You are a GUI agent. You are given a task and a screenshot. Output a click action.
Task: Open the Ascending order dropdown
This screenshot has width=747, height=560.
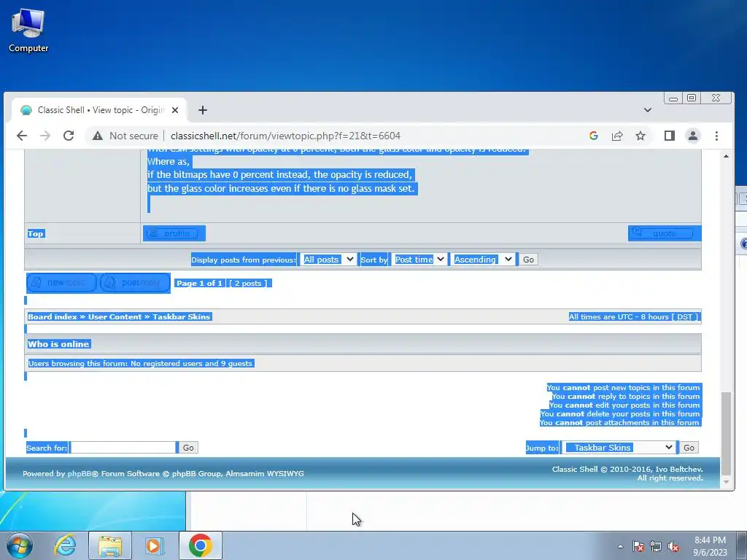pos(482,260)
